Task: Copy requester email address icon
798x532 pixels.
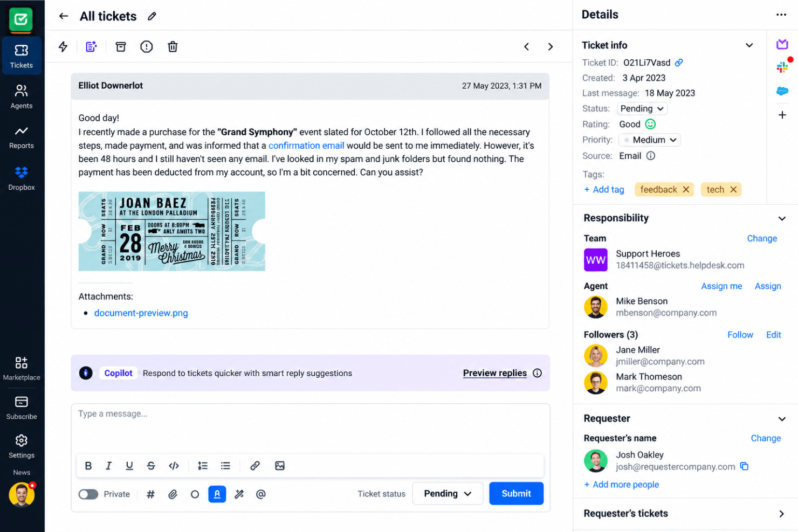Action: pos(744,467)
